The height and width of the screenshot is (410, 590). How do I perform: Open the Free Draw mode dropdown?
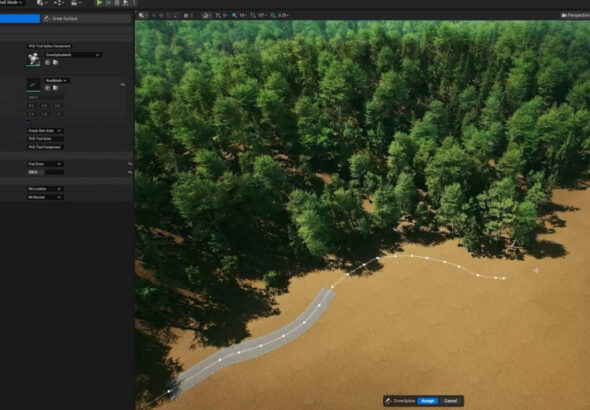point(45,164)
